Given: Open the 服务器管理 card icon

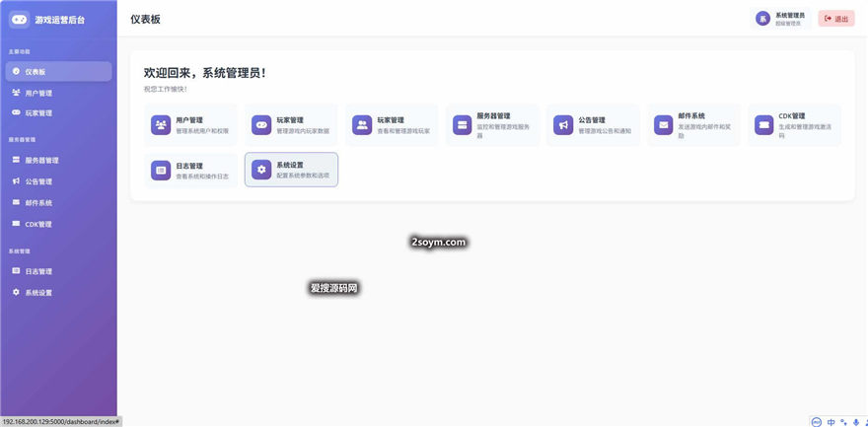Looking at the screenshot, I should pos(463,125).
